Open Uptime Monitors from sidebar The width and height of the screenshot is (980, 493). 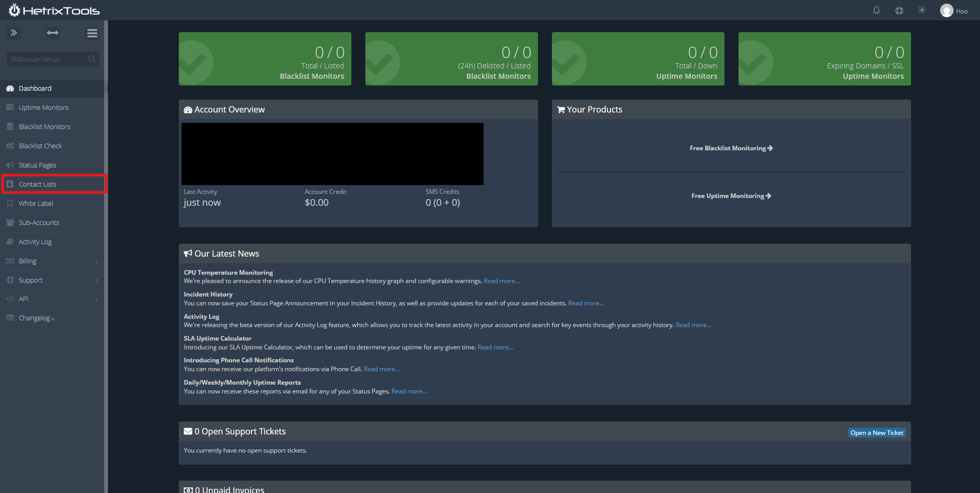44,108
